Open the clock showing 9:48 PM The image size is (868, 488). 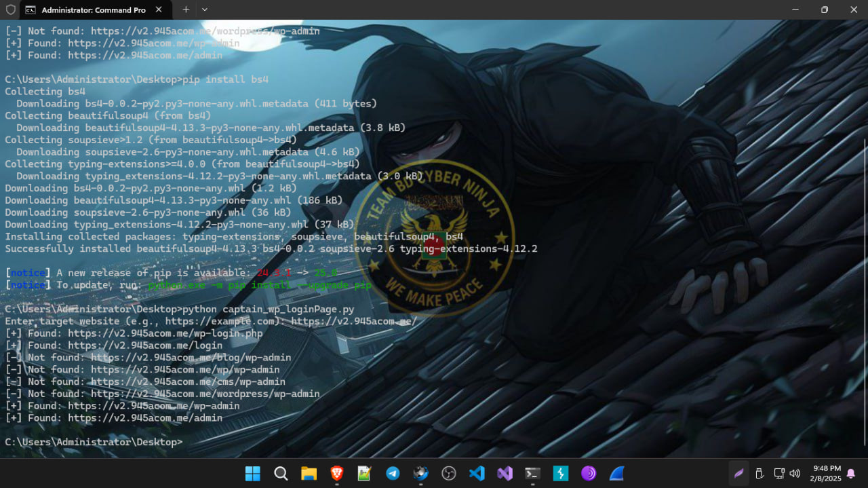(825, 473)
